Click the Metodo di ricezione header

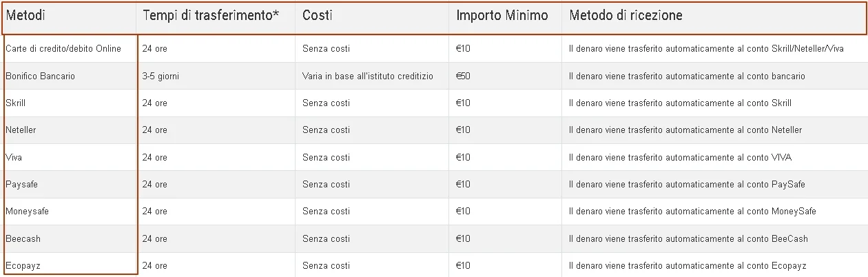click(x=626, y=15)
